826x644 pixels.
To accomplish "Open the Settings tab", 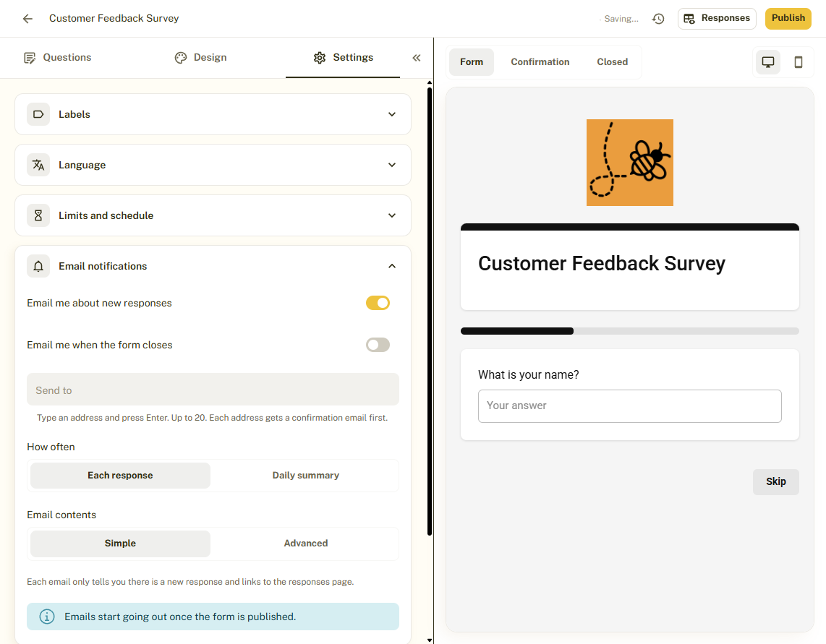I will [x=343, y=57].
